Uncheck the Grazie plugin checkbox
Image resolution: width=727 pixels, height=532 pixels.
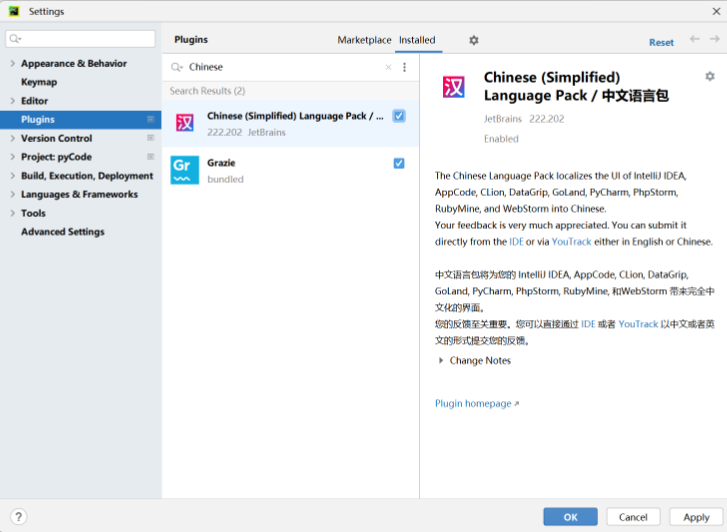pyautogui.click(x=399, y=163)
